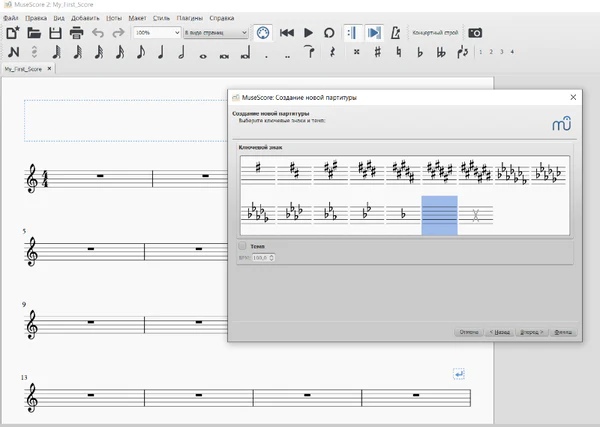Toggle the metronome icon

click(395, 33)
